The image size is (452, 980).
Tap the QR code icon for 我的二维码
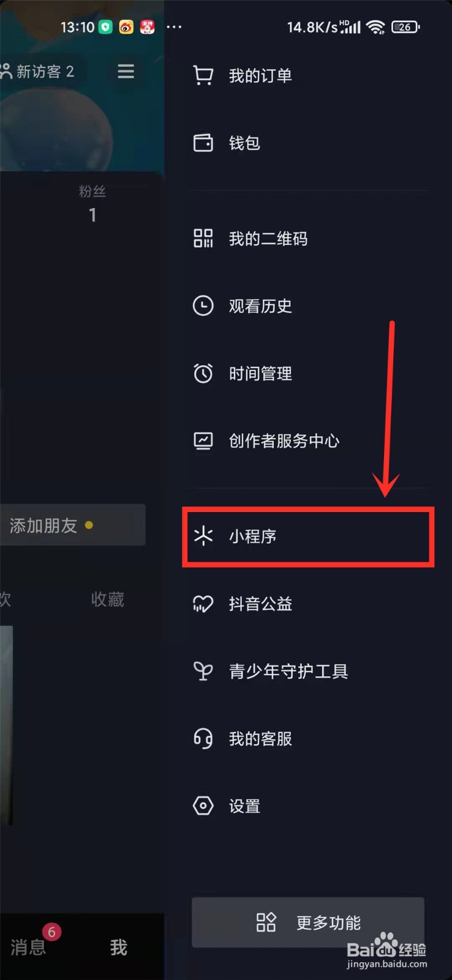203,238
